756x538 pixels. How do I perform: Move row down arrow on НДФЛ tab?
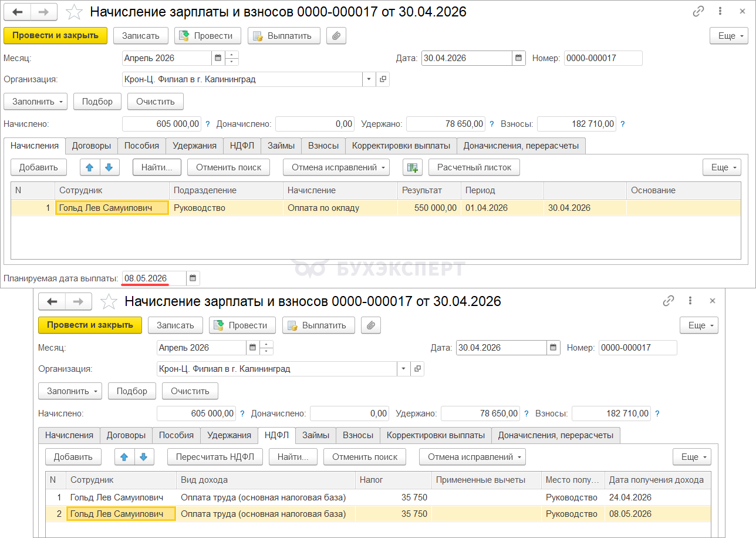144,457
